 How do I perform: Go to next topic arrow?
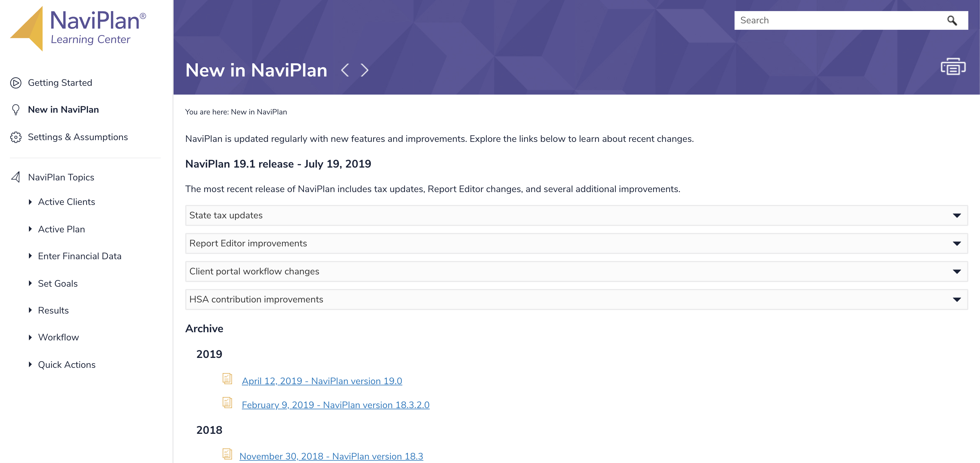[x=364, y=70]
